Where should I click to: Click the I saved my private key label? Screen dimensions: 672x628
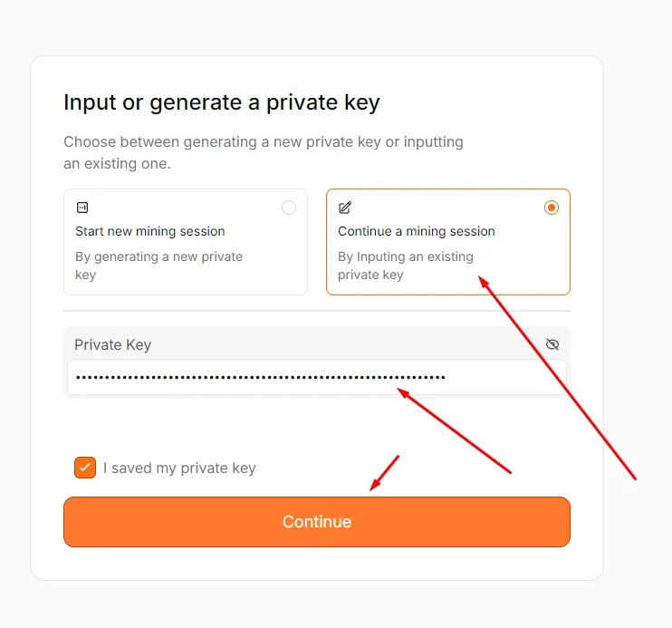pos(179,468)
